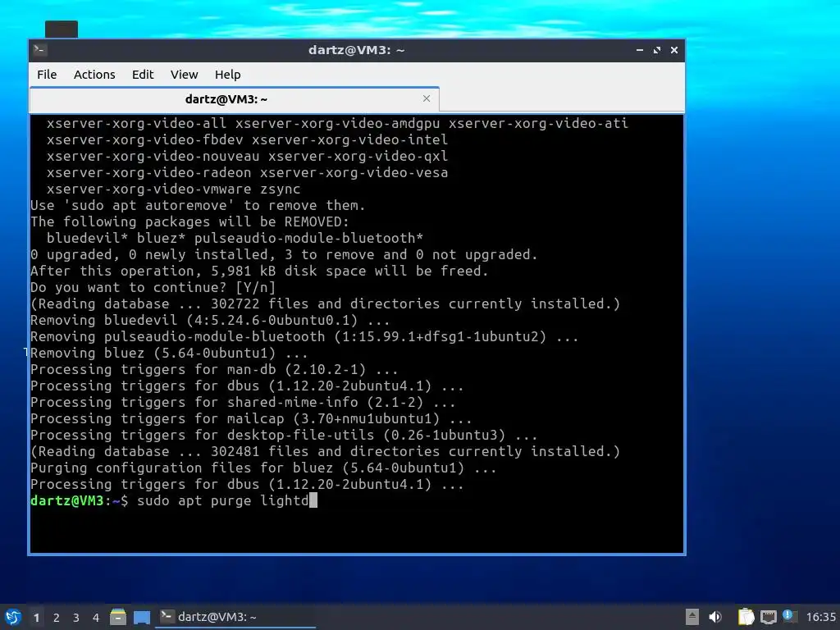Open the volume control icon
The image size is (840, 630).
click(x=715, y=617)
